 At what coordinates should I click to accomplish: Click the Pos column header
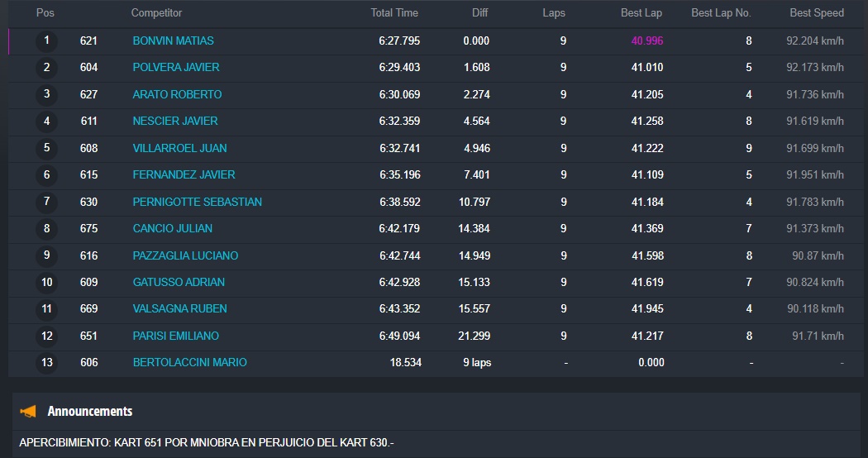pyautogui.click(x=45, y=13)
